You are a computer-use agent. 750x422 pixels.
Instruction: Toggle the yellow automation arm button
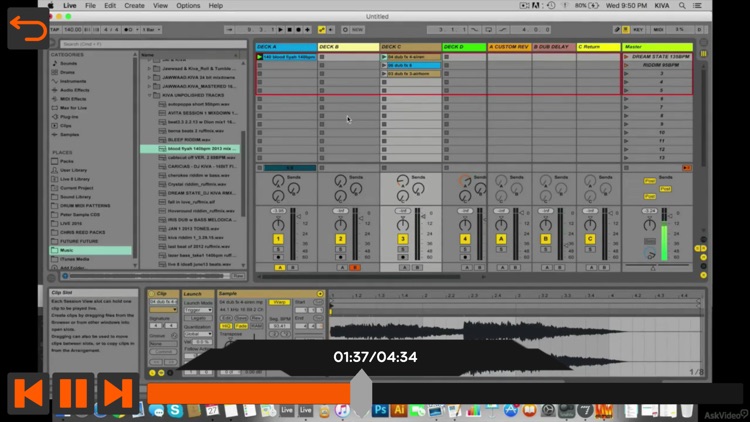(322, 30)
